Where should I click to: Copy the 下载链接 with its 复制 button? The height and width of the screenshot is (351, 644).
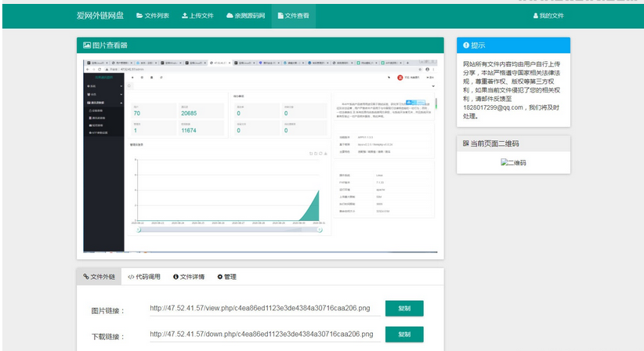point(404,335)
